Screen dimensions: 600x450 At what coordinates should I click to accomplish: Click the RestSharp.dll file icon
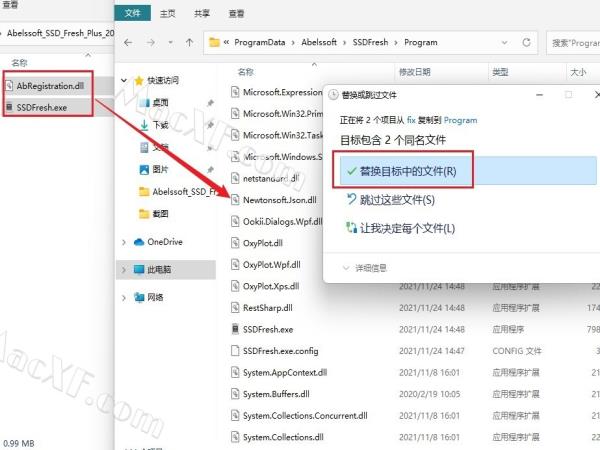[235, 308]
